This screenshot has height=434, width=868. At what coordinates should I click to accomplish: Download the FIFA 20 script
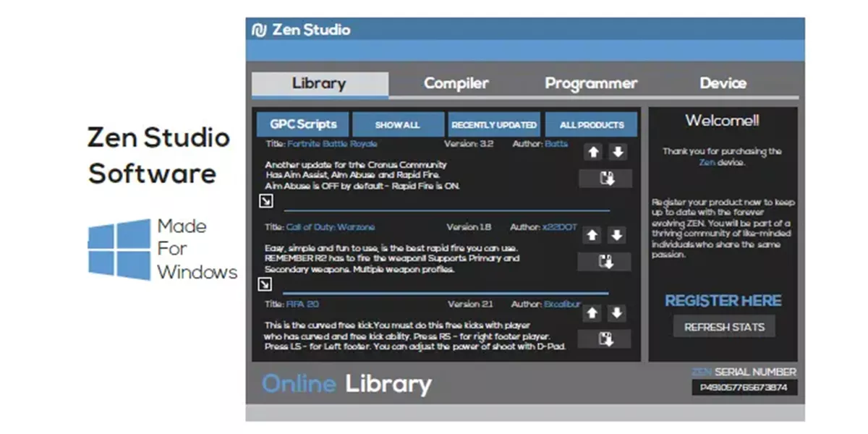coord(604,339)
